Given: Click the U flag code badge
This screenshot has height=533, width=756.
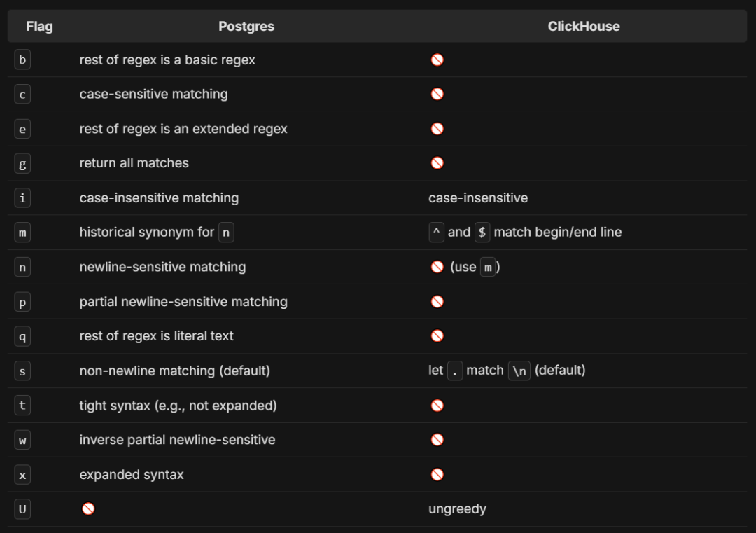Looking at the screenshot, I should (x=22, y=509).
